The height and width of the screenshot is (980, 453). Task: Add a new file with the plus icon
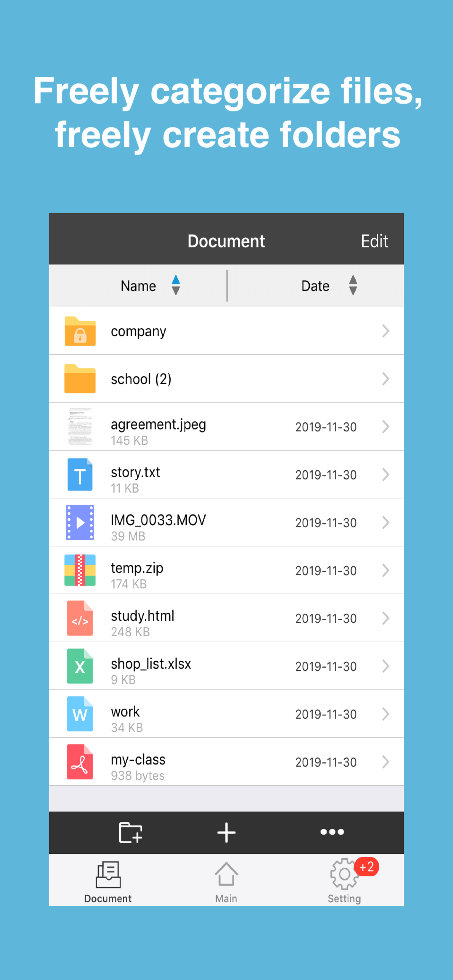pyautogui.click(x=226, y=832)
